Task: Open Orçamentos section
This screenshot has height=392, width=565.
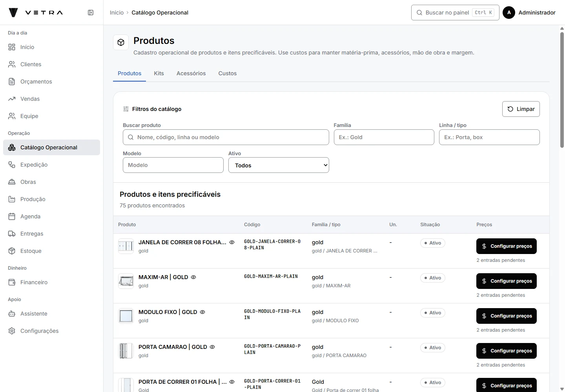Action: 51,82
